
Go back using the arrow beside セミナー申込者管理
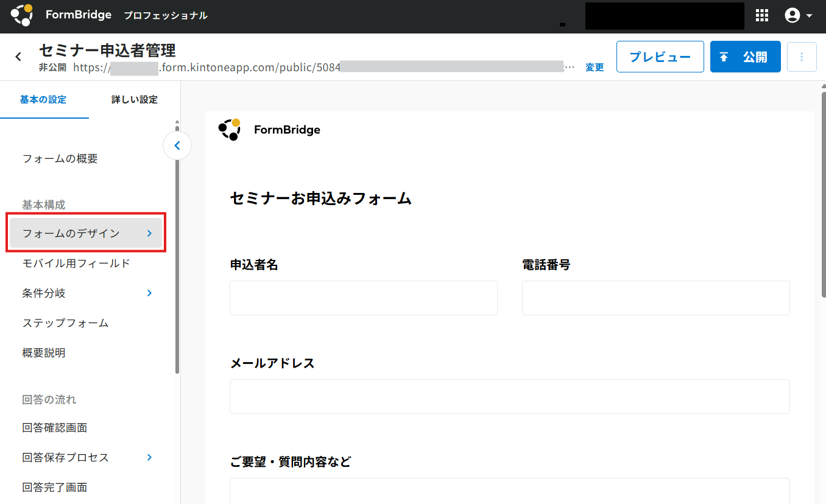[18, 57]
